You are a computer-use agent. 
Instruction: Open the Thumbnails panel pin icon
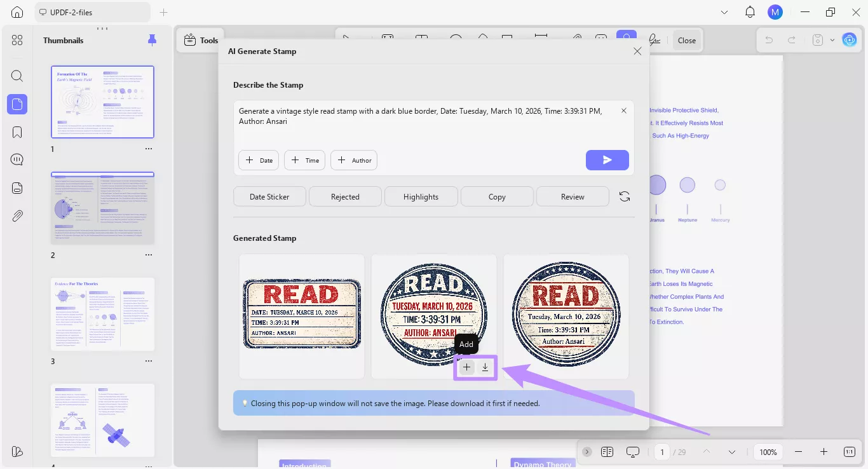152,39
